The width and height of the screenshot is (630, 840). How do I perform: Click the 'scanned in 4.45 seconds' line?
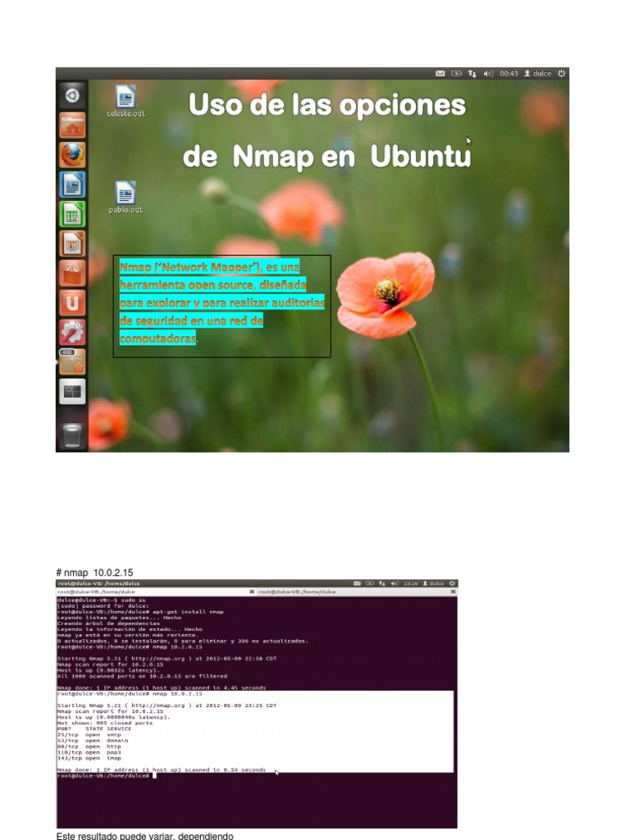pos(162,688)
